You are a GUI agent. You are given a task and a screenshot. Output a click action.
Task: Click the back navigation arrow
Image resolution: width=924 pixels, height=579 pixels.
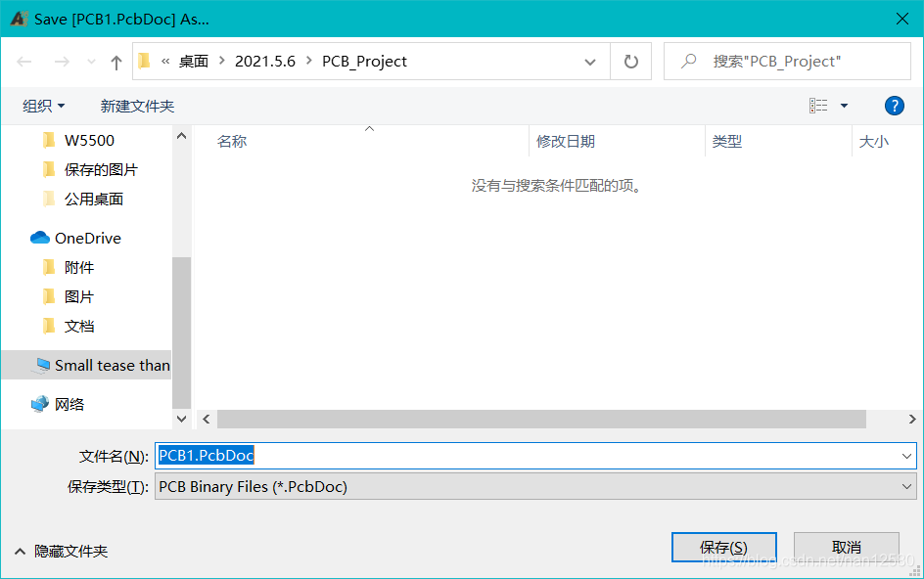point(23,61)
